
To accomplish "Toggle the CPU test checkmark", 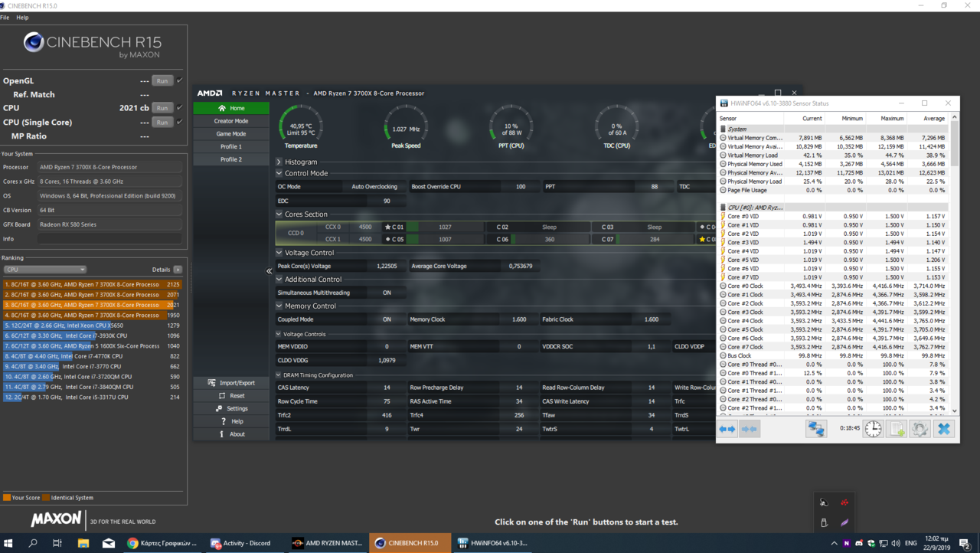I will (x=180, y=108).
